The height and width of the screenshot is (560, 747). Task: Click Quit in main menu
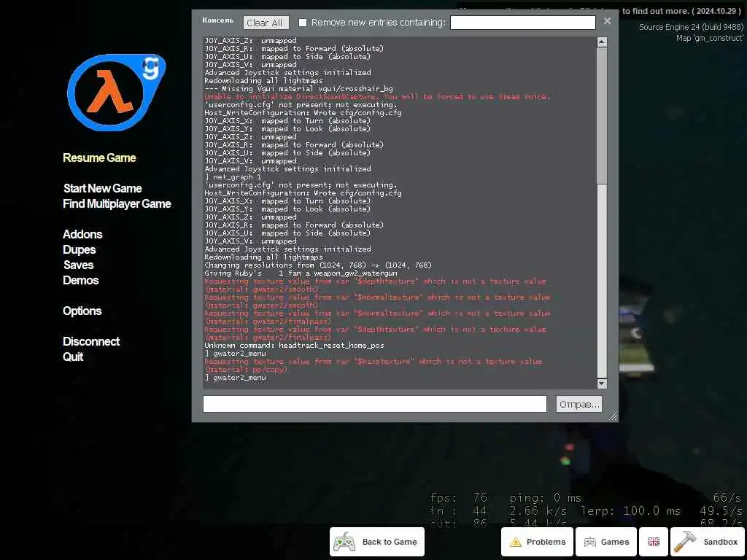[73, 357]
